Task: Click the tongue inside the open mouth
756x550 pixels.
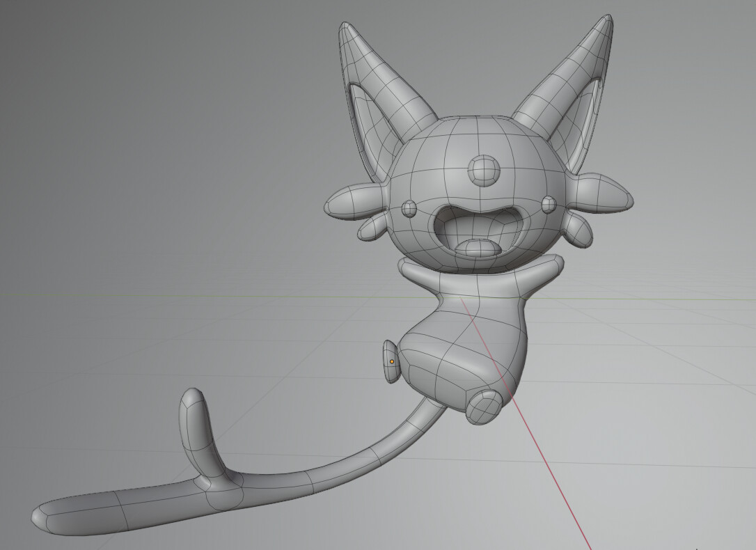Action: click(479, 249)
